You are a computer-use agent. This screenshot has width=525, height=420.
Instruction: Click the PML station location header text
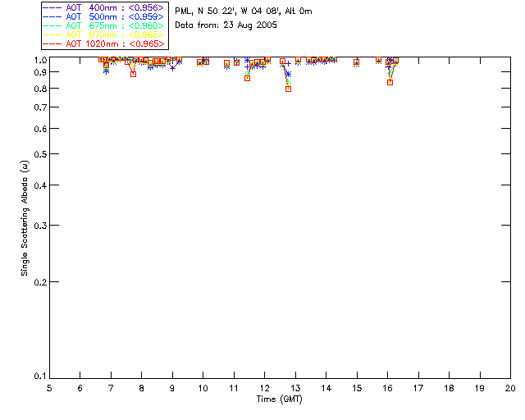click(244, 11)
